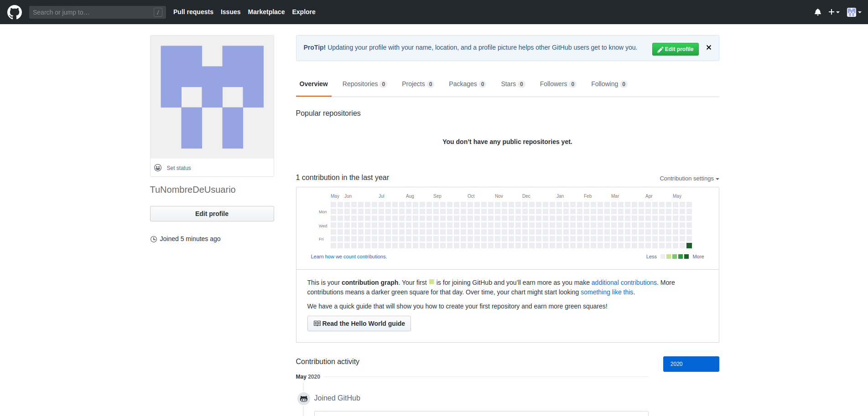The image size is (868, 416).
Task: Click darkest legend square next to More
Action: 686,257
